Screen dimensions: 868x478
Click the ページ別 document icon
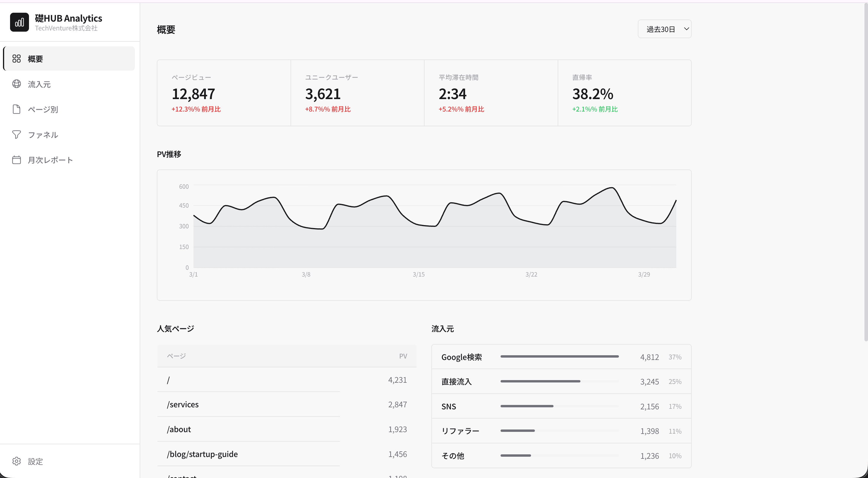pyautogui.click(x=17, y=109)
